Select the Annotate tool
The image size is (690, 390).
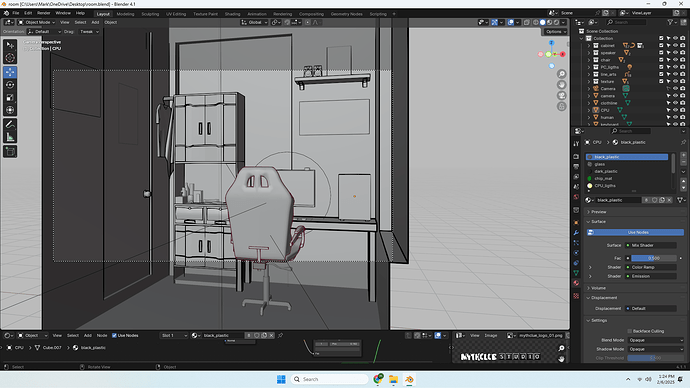[10, 125]
